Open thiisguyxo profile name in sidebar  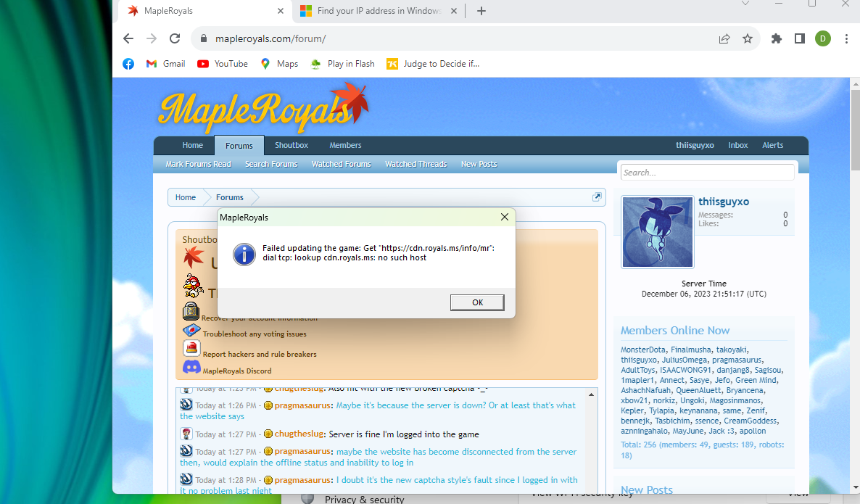(x=724, y=202)
